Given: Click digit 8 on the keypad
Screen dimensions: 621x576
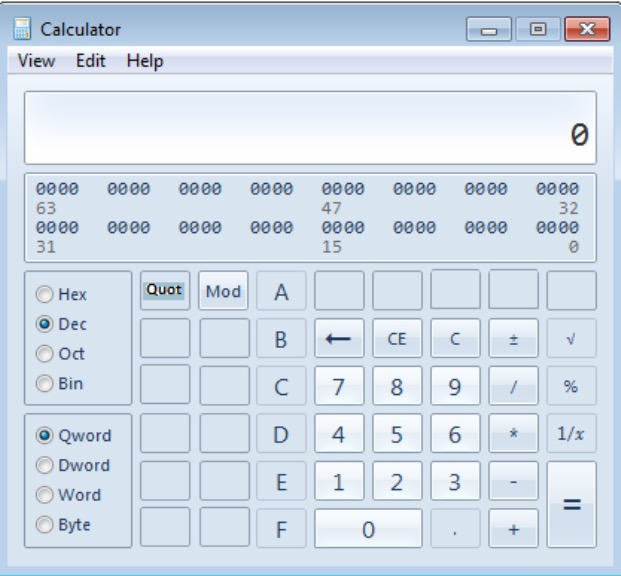Looking at the screenshot, I should point(397,386).
